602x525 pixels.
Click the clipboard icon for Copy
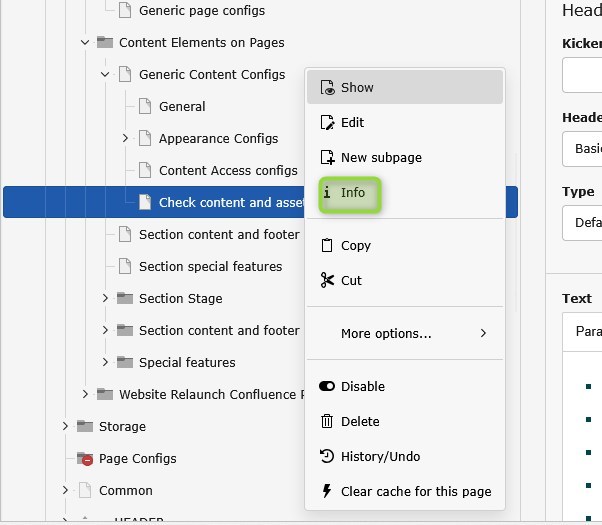(326, 245)
